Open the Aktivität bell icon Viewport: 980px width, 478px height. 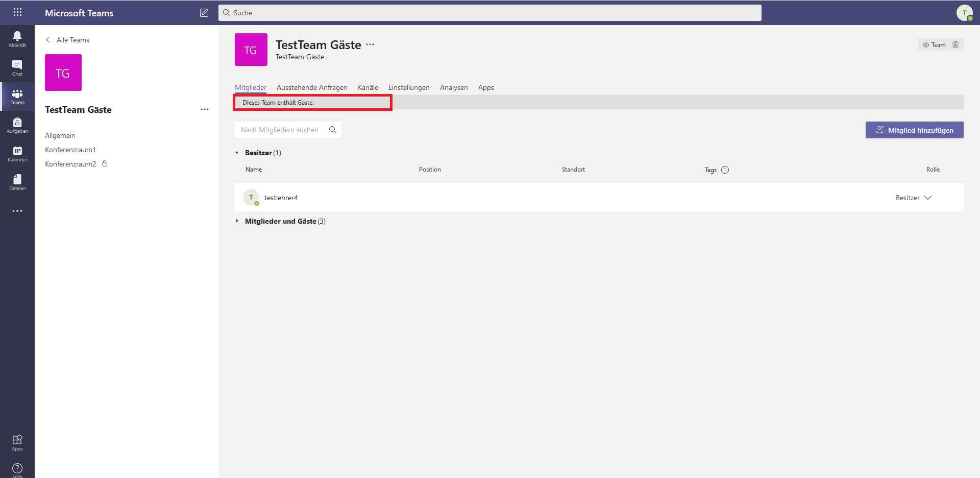[17, 39]
